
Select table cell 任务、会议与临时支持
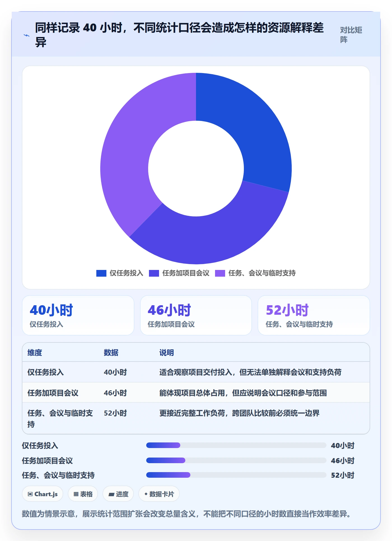(x=60, y=419)
